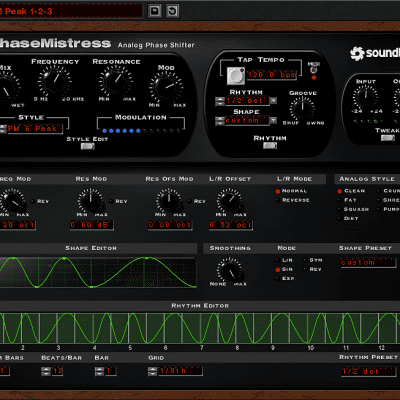Enable Rev shape mode option
400x400 pixels.
click(305, 269)
